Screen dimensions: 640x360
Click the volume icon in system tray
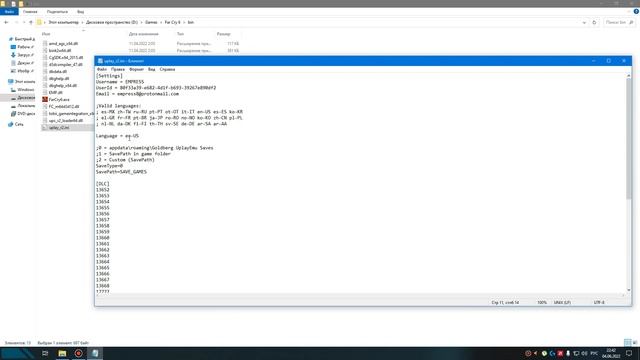tap(584, 353)
